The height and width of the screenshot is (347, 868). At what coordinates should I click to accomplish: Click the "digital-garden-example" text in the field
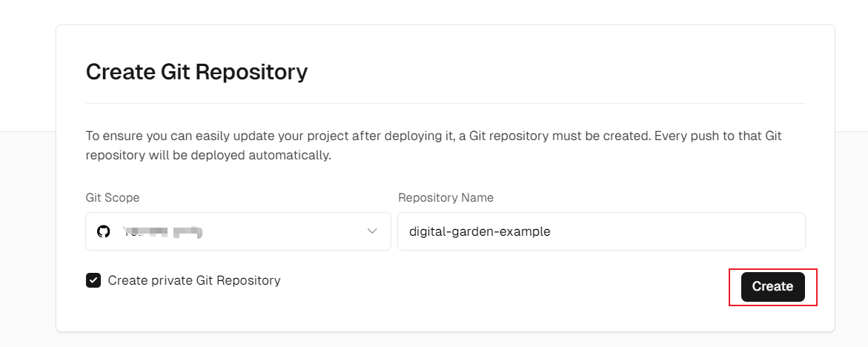tap(480, 231)
